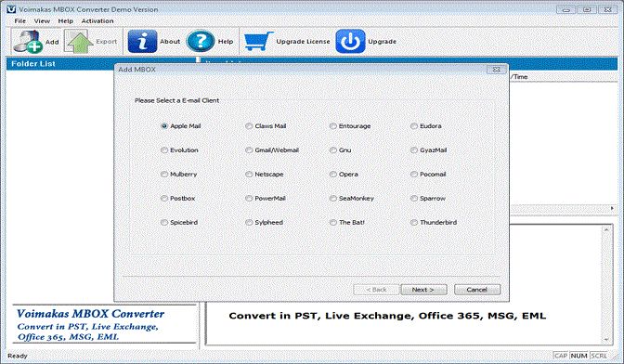Open the View menu
Viewport: 624px width, 364px height.
pyautogui.click(x=42, y=20)
